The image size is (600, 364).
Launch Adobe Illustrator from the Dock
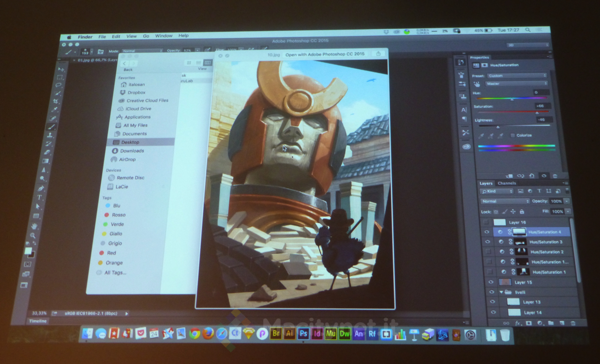click(289, 333)
